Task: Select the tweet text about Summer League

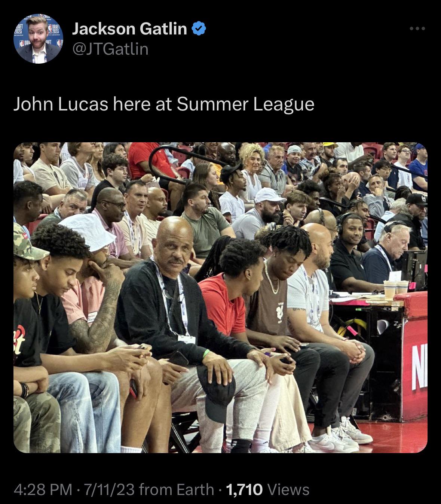Action: coord(164,104)
